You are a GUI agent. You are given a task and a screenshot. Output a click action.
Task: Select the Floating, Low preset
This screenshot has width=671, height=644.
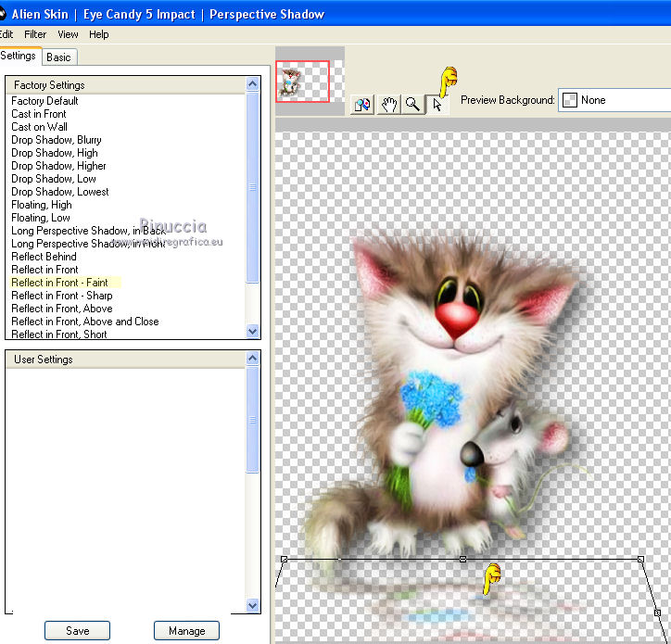[41, 218]
